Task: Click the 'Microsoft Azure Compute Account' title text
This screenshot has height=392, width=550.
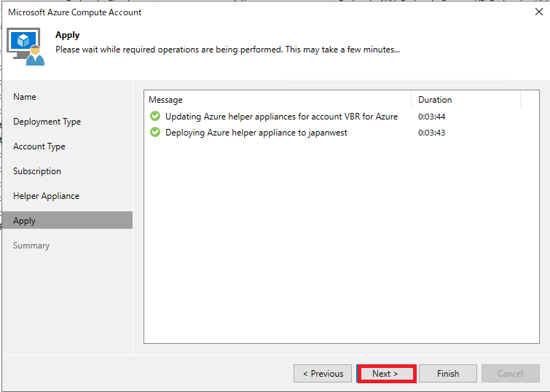Action: [75, 12]
